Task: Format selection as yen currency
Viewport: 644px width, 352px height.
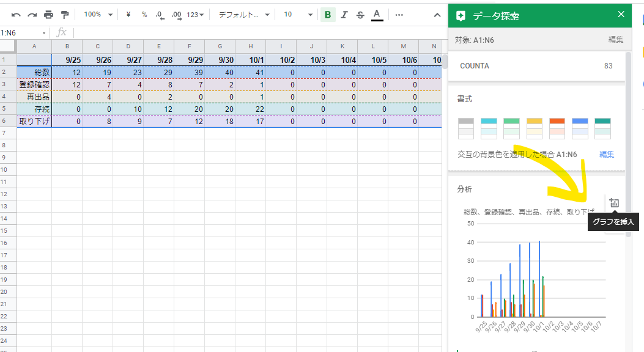Action: coord(128,15)
